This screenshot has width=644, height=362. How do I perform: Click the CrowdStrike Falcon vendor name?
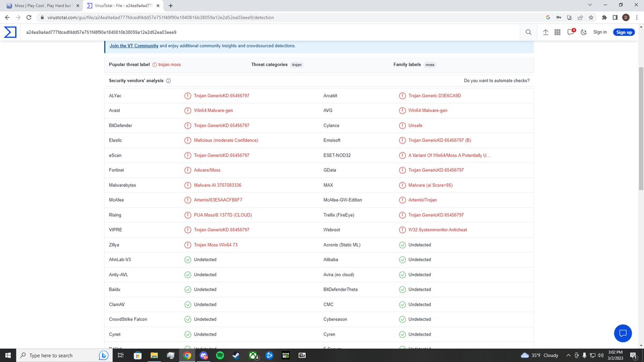point(128,319)
